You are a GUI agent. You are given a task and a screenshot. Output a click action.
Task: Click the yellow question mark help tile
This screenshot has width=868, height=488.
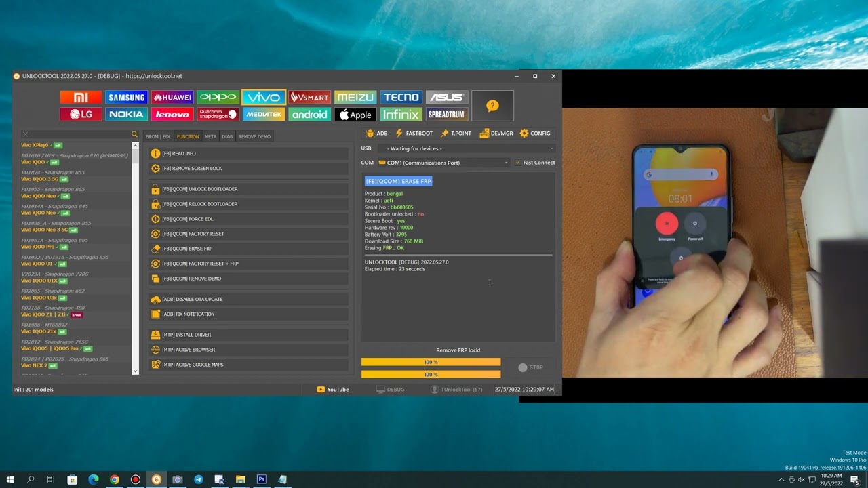(x=492, y=106)
